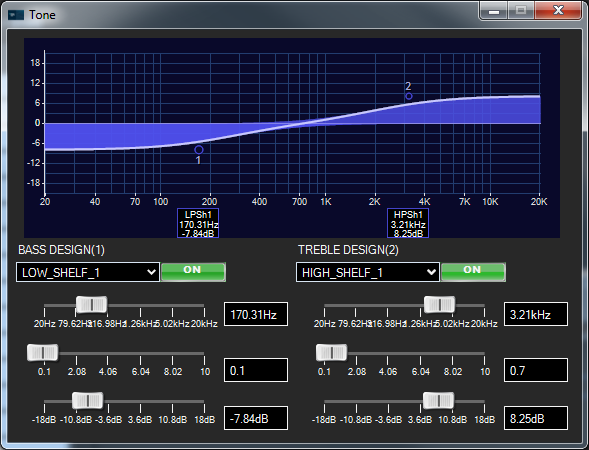Viewport: 589px width, 450px height.
Task: Click the -18 dB gain axis label
Action: [33, 183]
